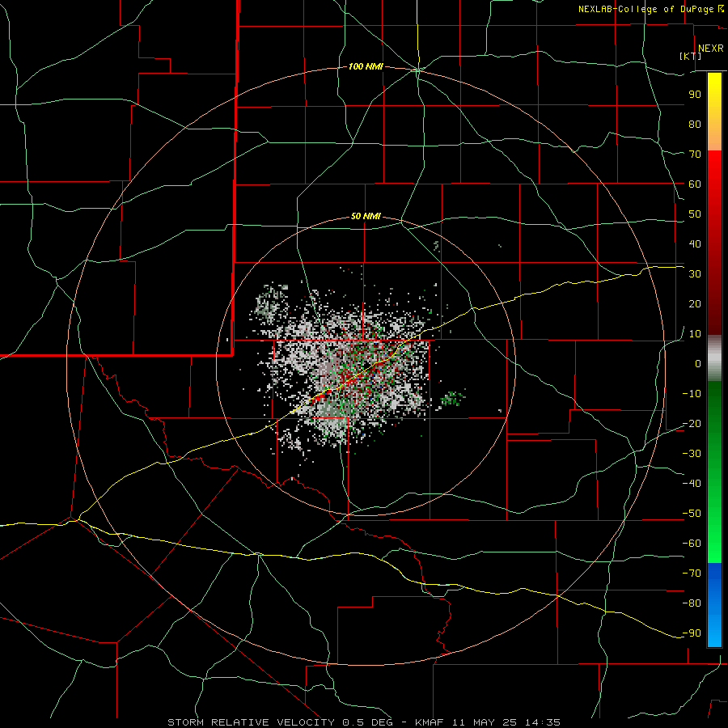Click the Storm Relative Velocity caption at the bottom
This screenshot has width=728, height=728.
coord(364,722)
